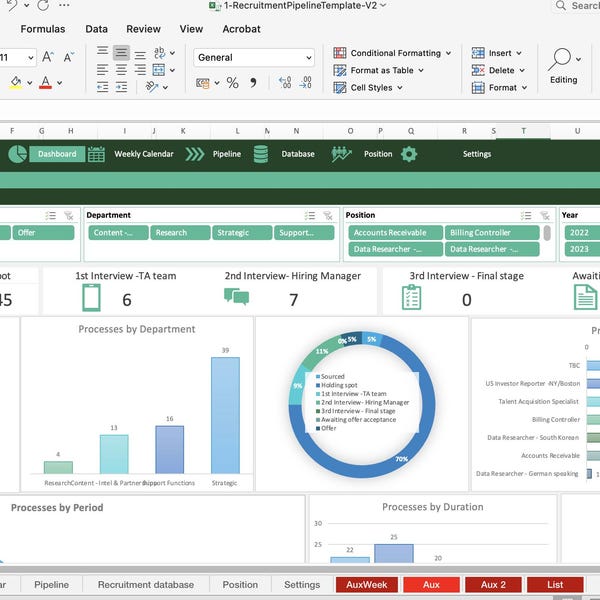Click the Accounting number format icon
Viewport: 600px width, 600px height.
tap(203, 83)
